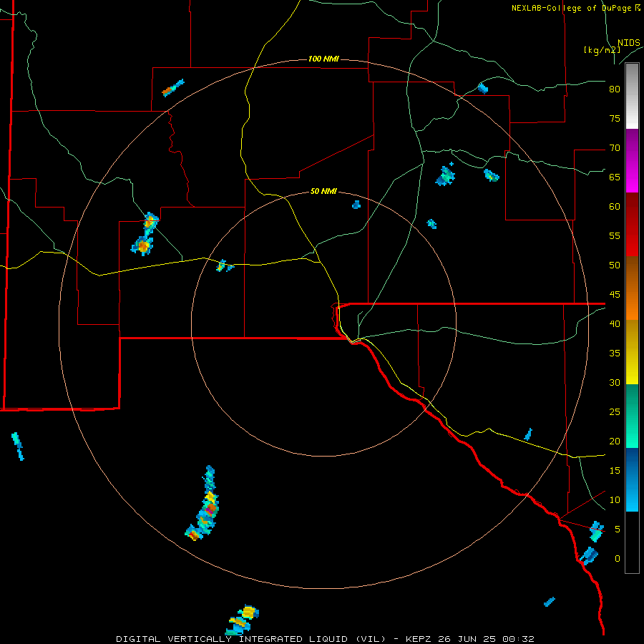Select the orange-brown band of the color bar
This screenshot has width=644, height=644.
click(x=632, y=288)
